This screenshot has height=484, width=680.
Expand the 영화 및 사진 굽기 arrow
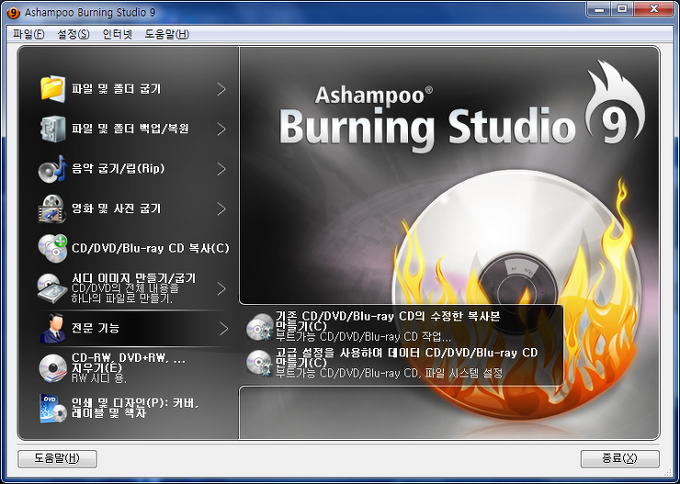coord(222,209)
